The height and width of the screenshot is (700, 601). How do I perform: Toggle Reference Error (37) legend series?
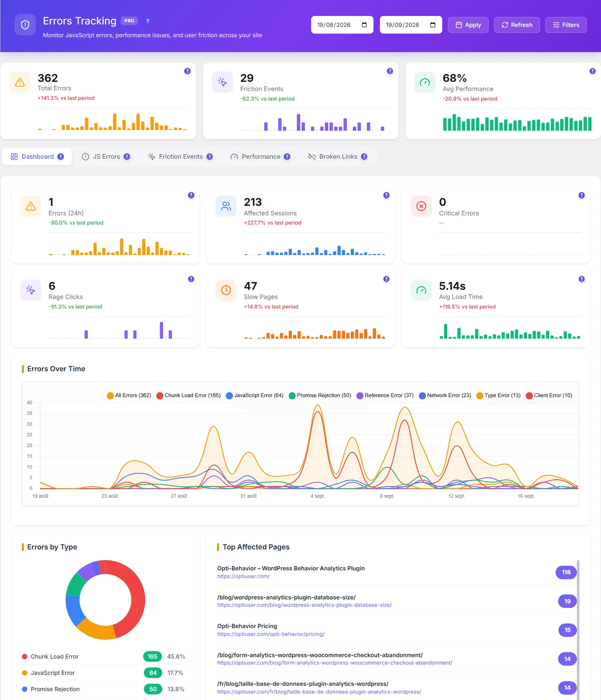coord(385,395)
